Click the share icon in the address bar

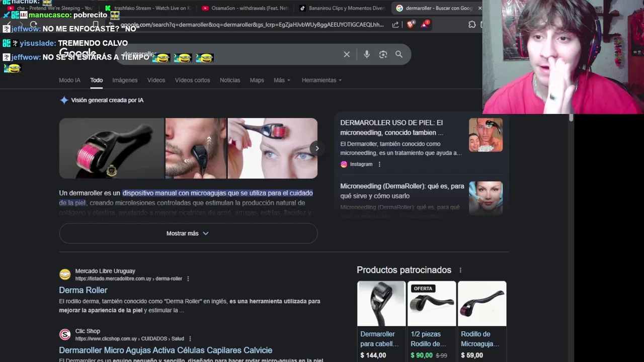(x=395, y=24)
